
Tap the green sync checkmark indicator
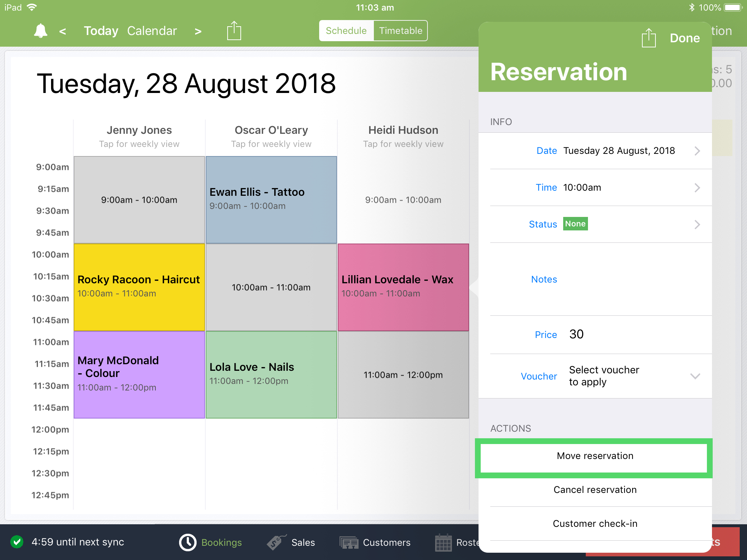click(x=16, y=542)
